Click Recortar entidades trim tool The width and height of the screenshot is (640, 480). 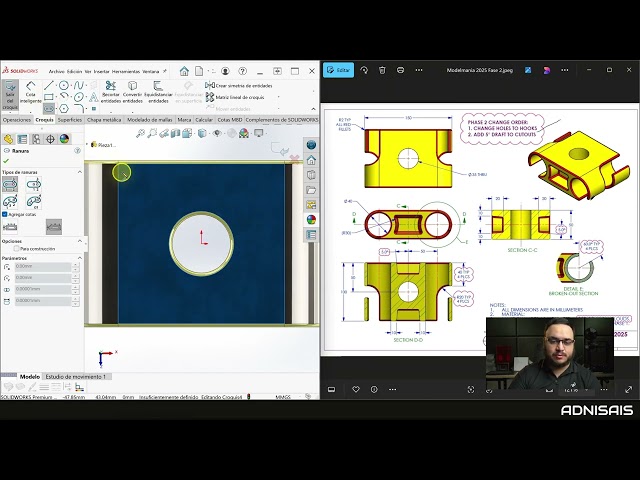[111, 92]
